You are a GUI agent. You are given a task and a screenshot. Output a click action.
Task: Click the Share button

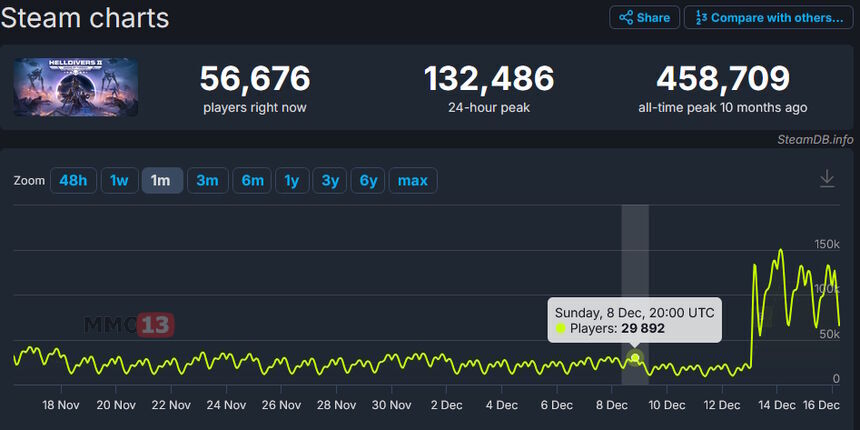[644, 18]
